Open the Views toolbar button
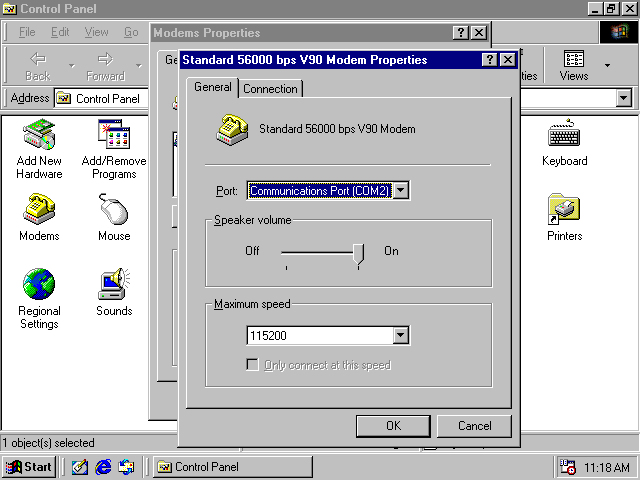640x480 pixels. click(573, 65)
